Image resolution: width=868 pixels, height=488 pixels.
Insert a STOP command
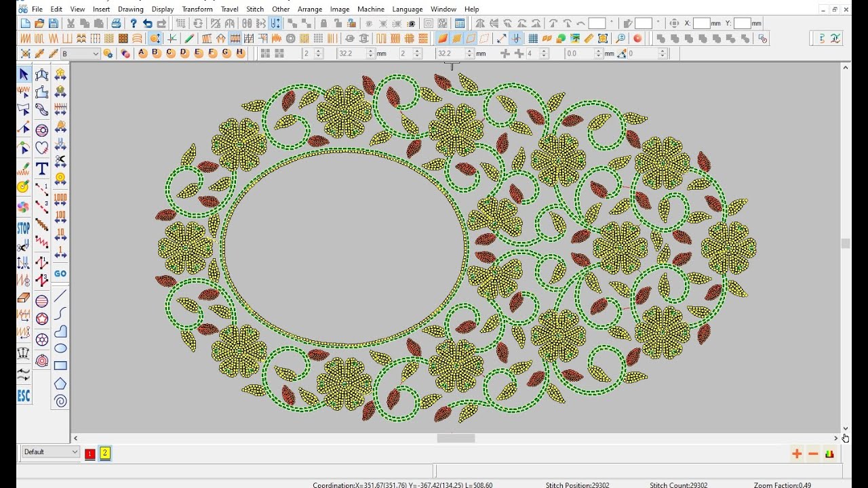click(23, 228)
